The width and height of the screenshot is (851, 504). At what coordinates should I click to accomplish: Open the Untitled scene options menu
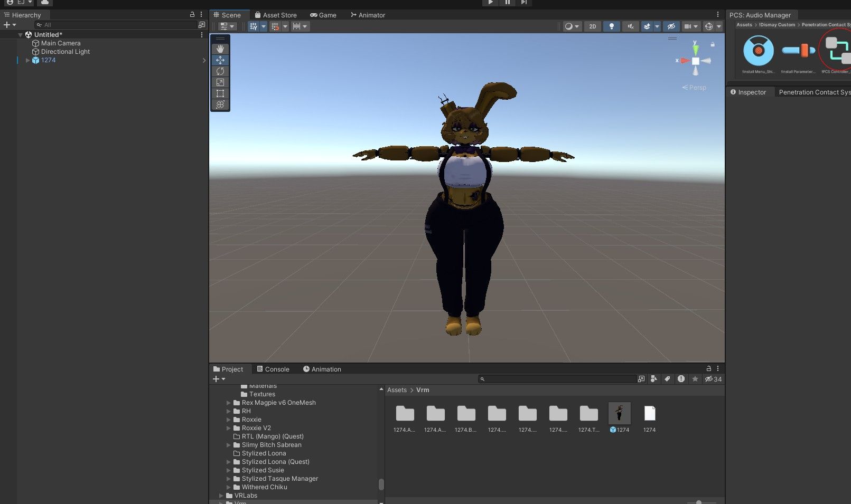point(201,35)
